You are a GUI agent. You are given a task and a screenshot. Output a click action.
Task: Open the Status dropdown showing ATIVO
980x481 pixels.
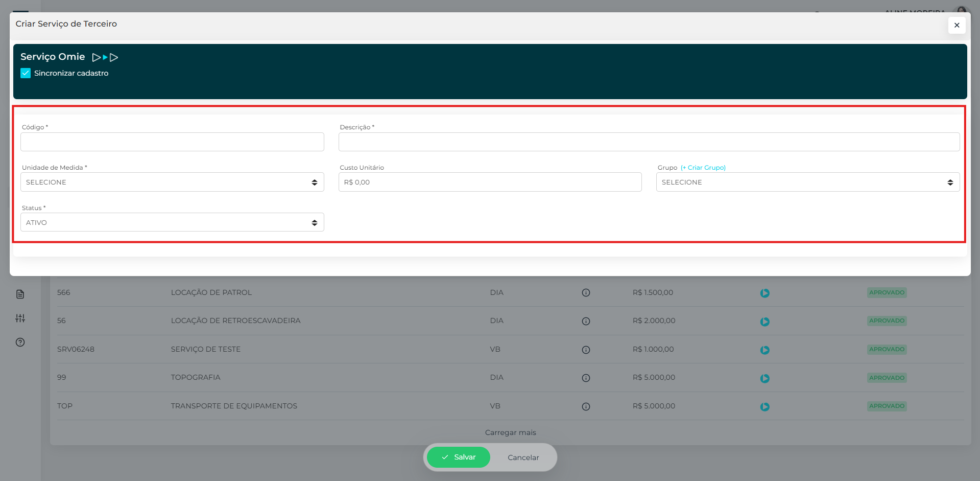(x=172, y=222)
